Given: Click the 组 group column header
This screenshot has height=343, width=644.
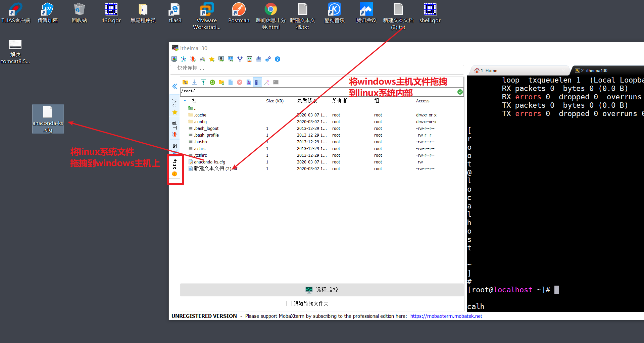Looking at the screenshot, I should pos(393,101).
